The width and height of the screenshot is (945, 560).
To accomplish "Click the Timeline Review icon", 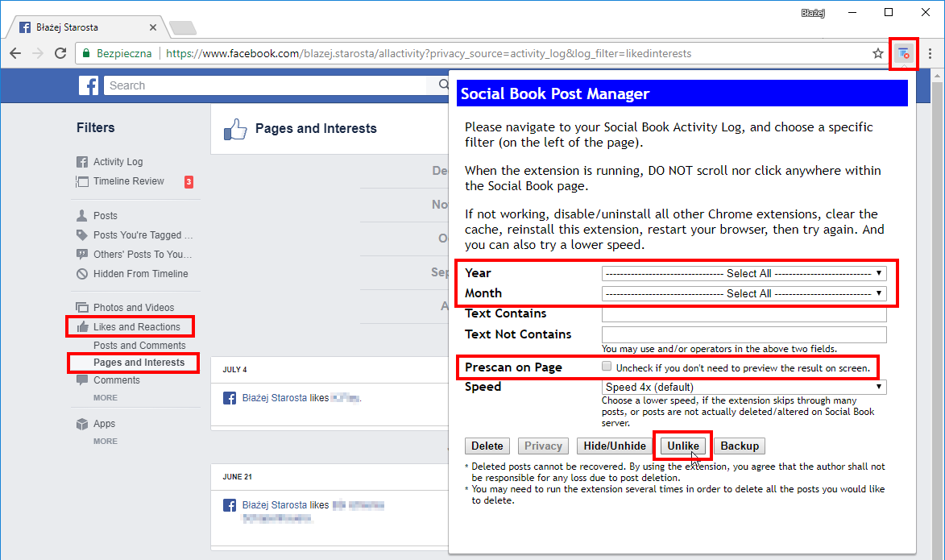I will pyautogui.click(x=82, y=181).
